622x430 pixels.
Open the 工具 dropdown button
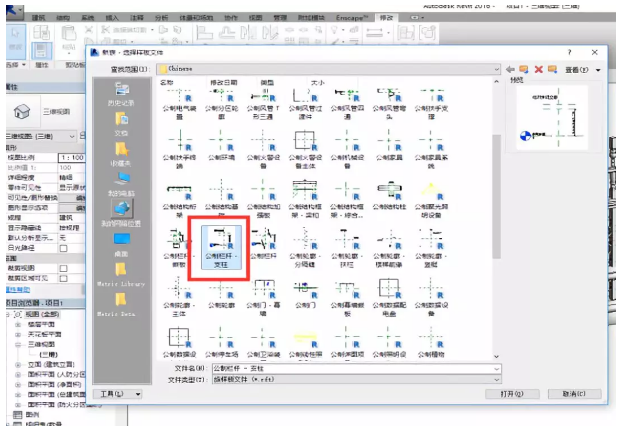pyautogui.click(x=118, y=394)
